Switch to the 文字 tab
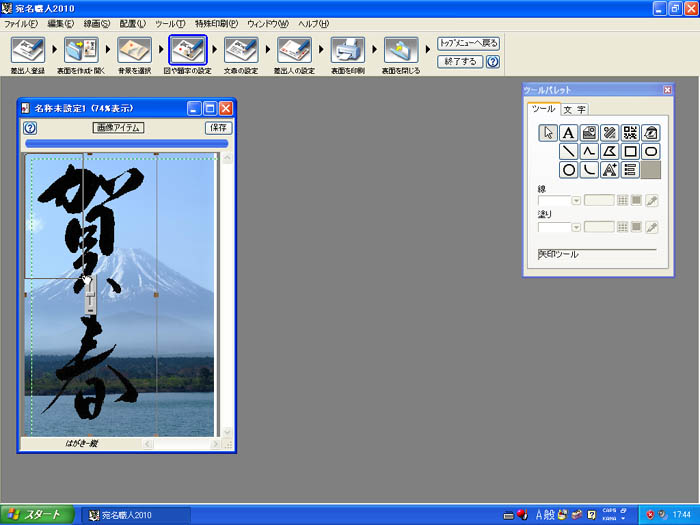700x525 pixels. [x=574, y=109]
